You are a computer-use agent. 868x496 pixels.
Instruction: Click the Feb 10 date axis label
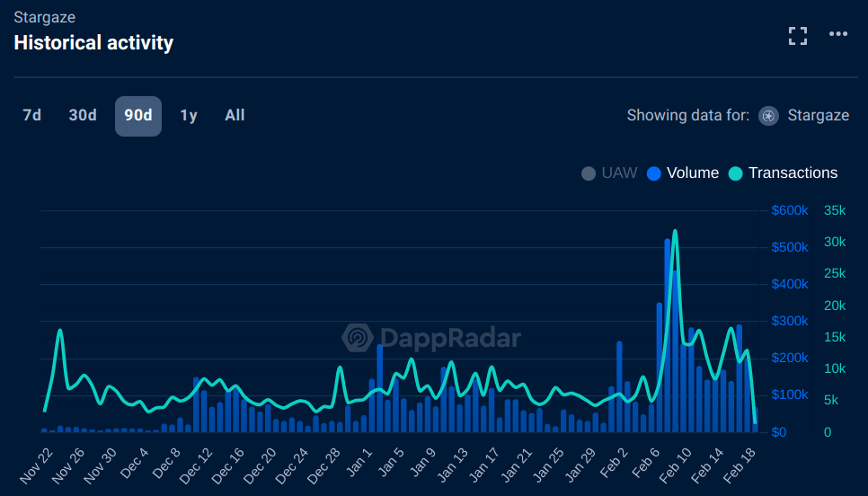tap(676, 465)
